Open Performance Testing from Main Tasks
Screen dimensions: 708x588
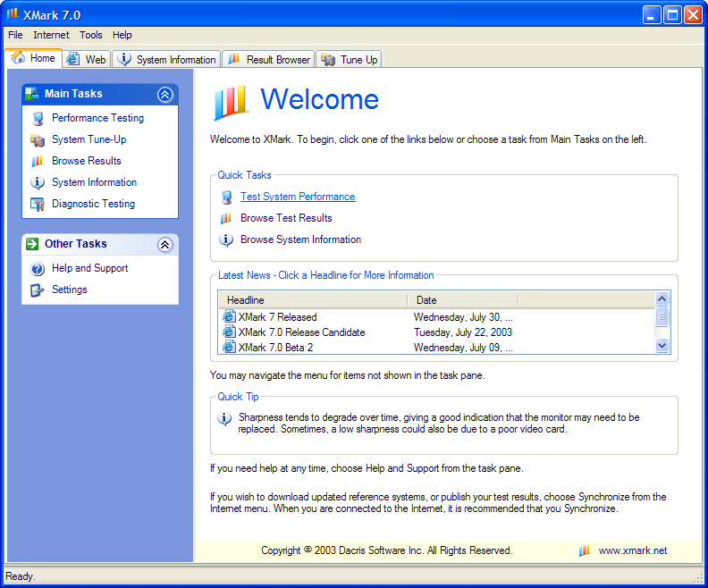point(97,118)
